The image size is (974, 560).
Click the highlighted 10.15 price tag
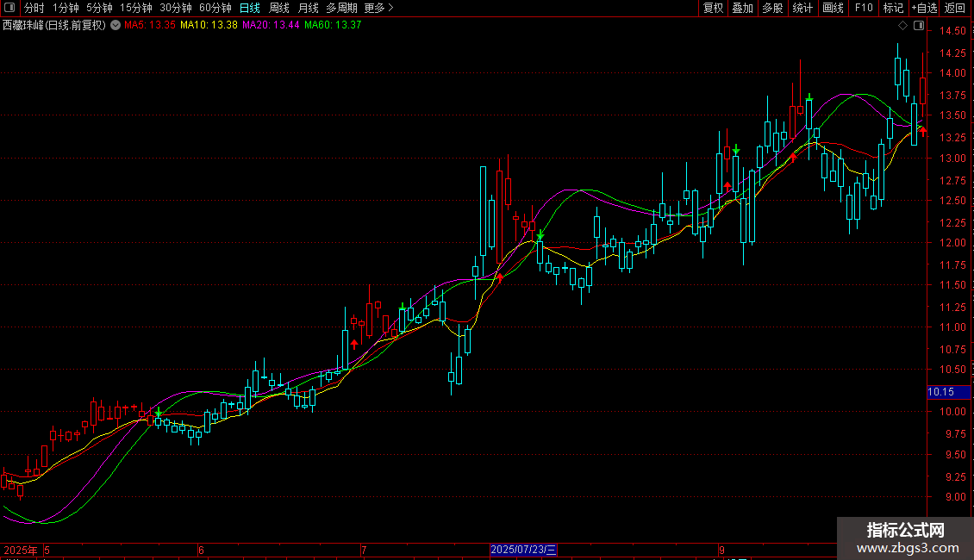tap(948, 392)
